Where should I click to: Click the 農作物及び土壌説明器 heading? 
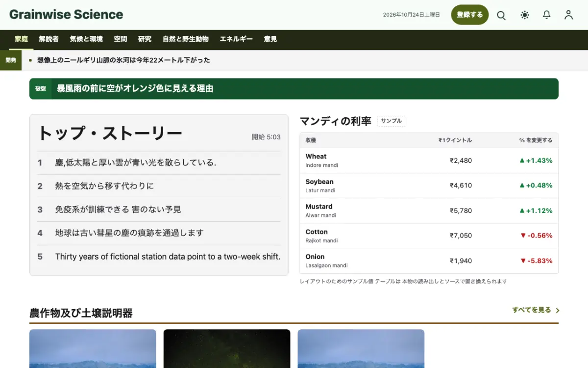coord(81,313)
